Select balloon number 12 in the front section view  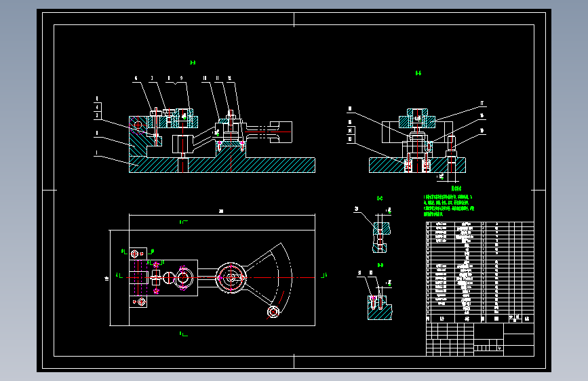(x=229, y=79)
